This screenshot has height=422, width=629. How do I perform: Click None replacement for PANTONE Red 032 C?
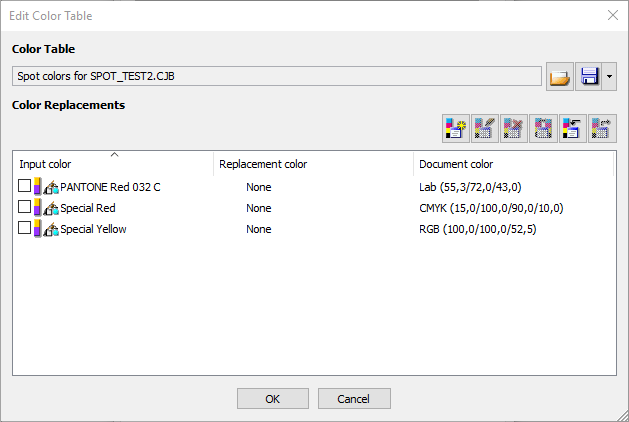259,187
